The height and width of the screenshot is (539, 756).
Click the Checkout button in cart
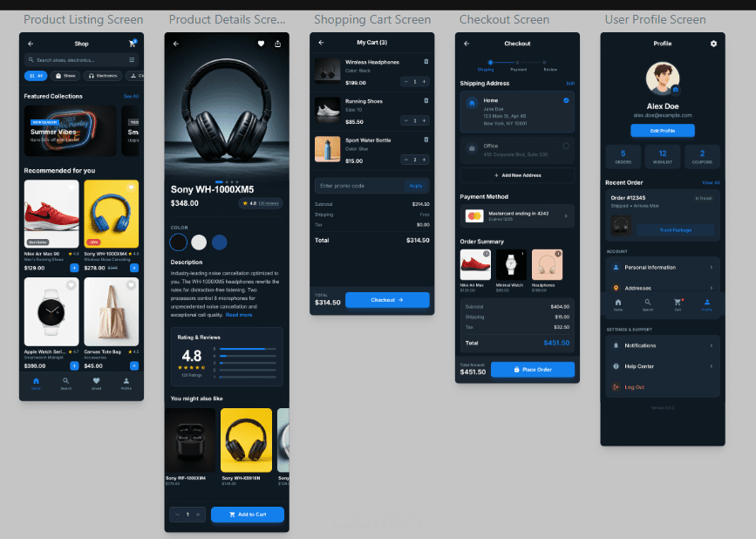pos(387,300)
